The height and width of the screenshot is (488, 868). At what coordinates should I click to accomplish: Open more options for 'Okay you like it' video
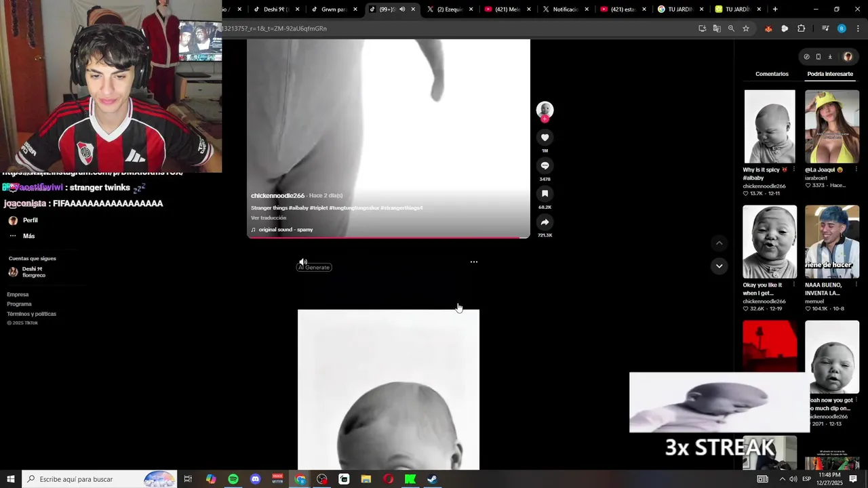pyautogui.click(x=793, y=285)
